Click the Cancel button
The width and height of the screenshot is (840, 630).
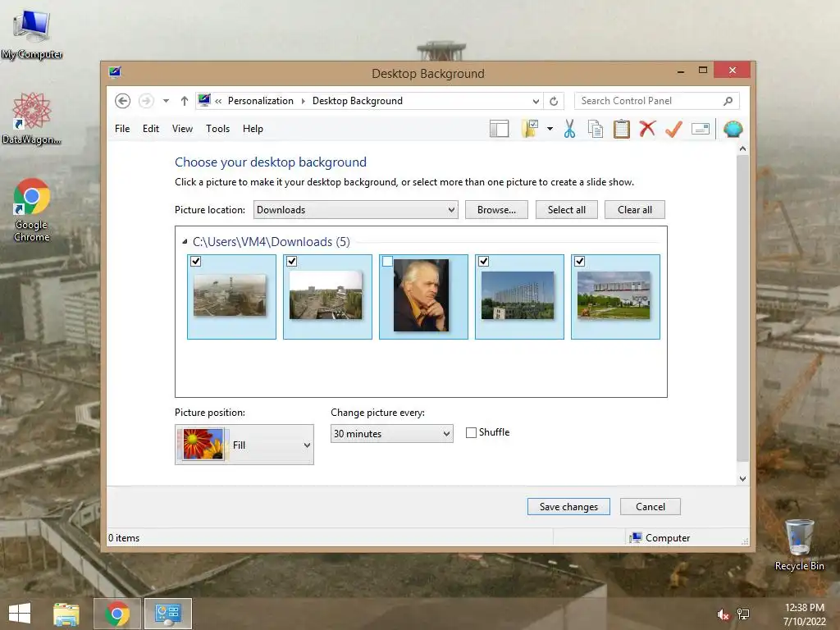(x=651, y=507)
